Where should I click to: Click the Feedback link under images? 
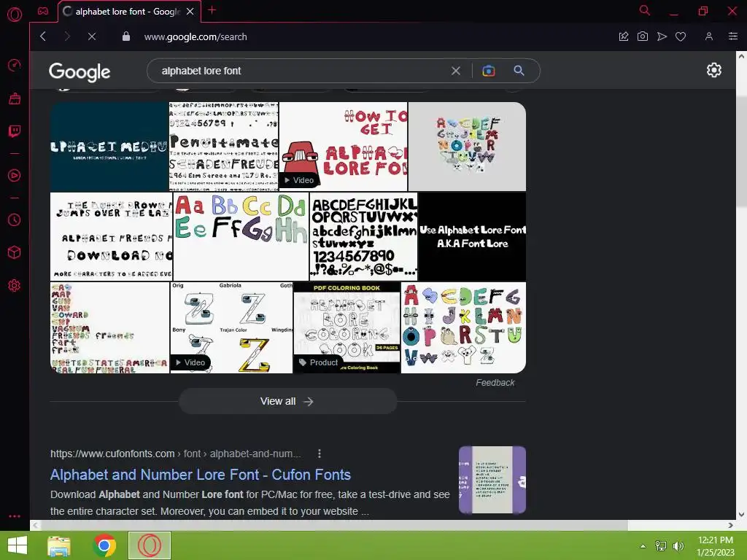(495, 382)
